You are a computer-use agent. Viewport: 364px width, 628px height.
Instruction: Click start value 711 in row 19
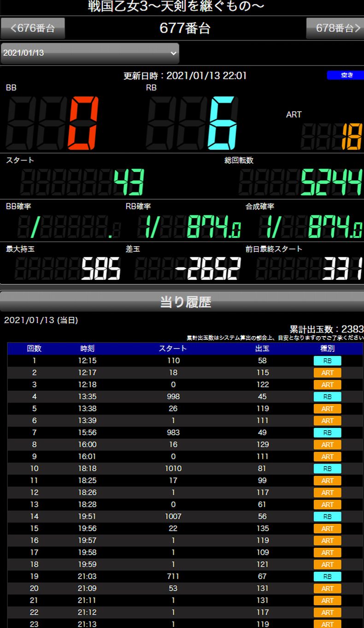point(173,576)
